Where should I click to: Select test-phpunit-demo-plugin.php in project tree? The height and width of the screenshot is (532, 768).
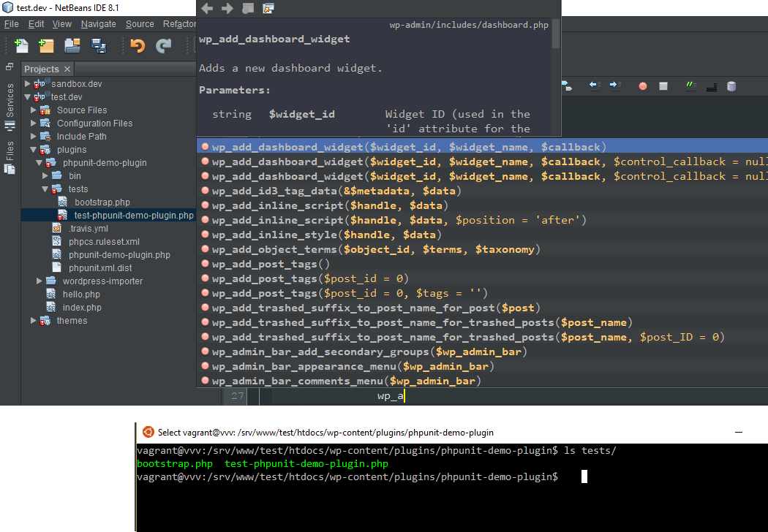coord(134,216)
